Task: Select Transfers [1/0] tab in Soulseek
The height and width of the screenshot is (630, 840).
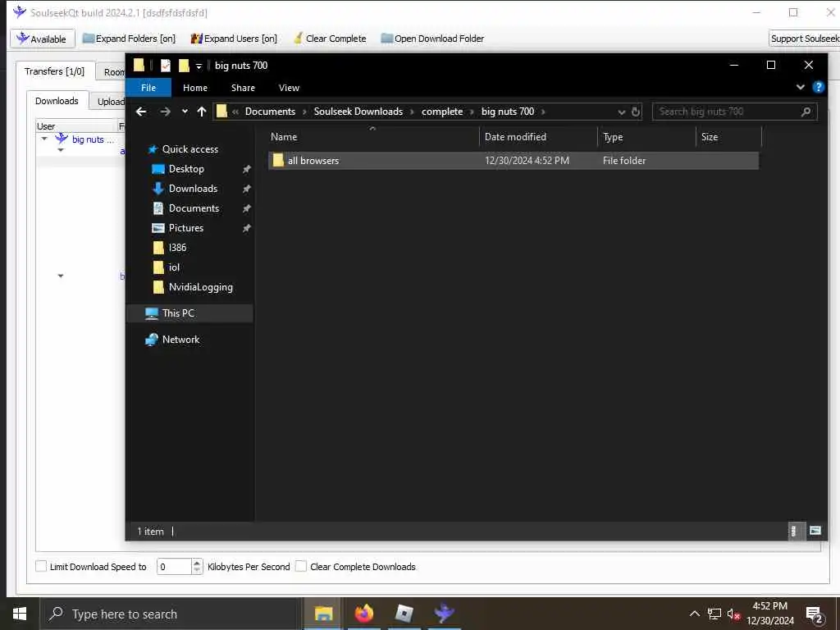Action: (x=55, y=71)
